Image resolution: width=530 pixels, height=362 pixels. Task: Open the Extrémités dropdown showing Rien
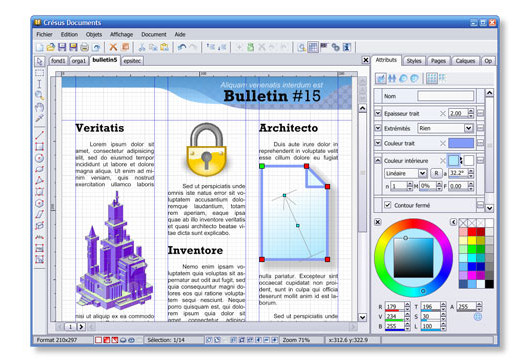pos(445,128)
